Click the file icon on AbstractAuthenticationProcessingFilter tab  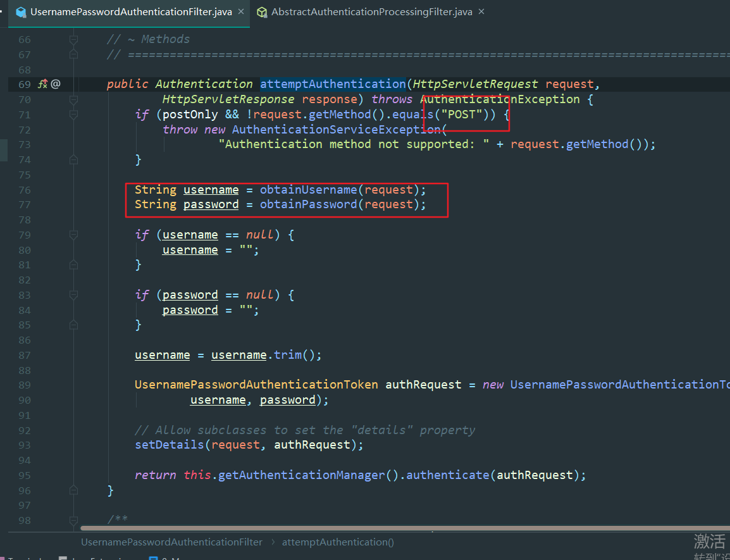262,12
